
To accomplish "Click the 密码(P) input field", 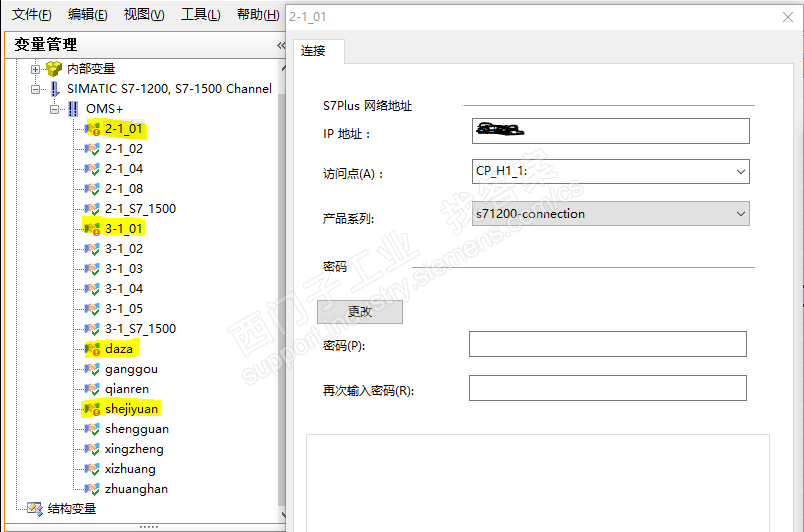I will [608, 344].
